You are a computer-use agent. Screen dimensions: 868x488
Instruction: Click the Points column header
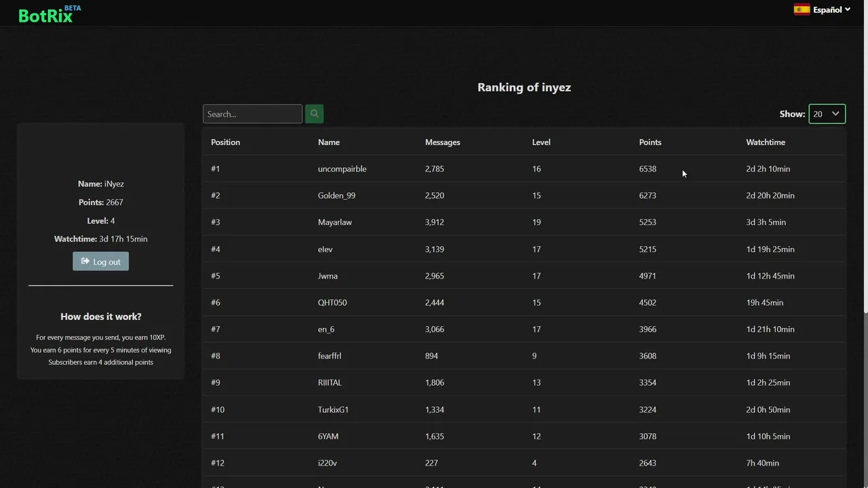tap(650, 142)
